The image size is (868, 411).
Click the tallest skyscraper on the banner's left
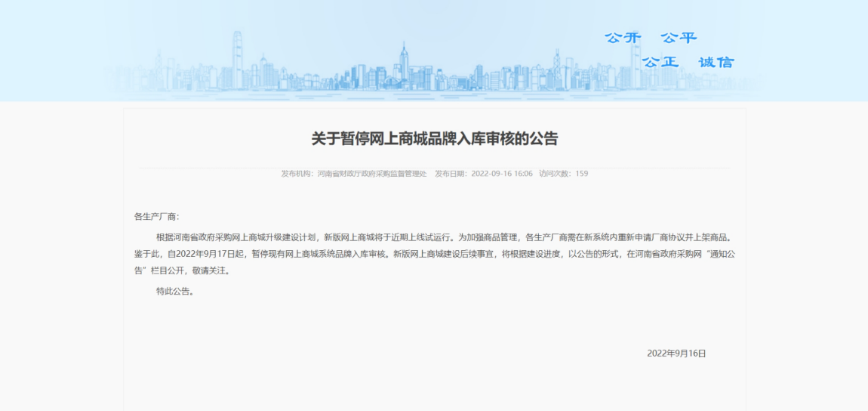click(238, 60)
